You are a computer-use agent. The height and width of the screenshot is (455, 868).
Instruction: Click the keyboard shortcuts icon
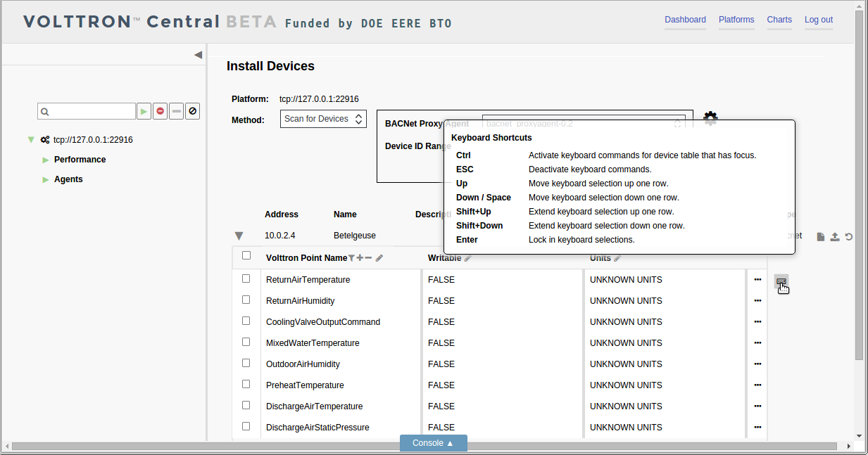(781, 281)
